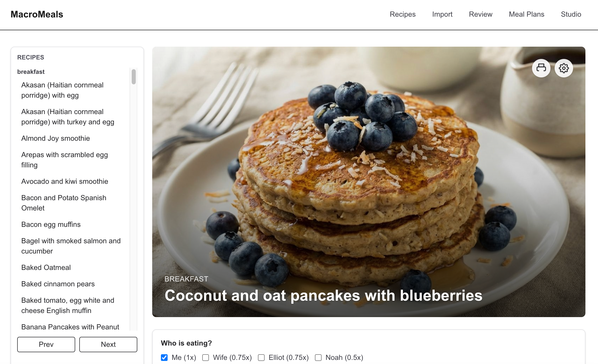Open the print dialog via printer icon
Screen dimensions: 598x364
pyautogui.click(x=541, y=68)
